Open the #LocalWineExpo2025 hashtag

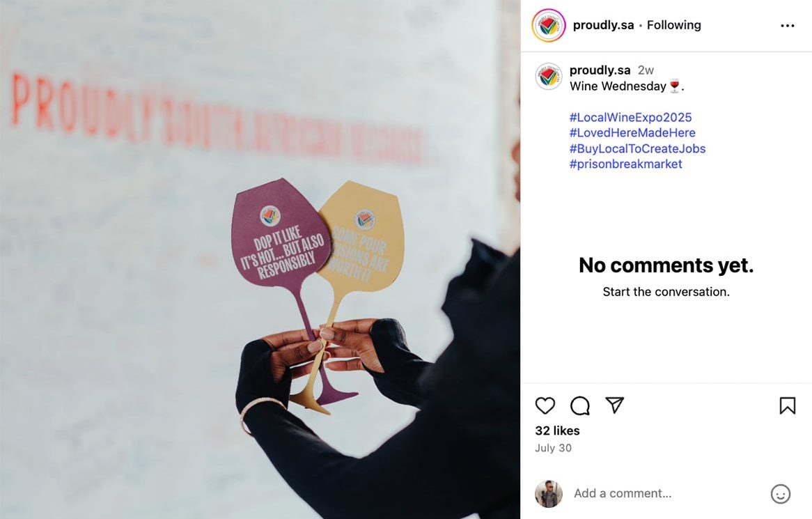click(630, 117)
